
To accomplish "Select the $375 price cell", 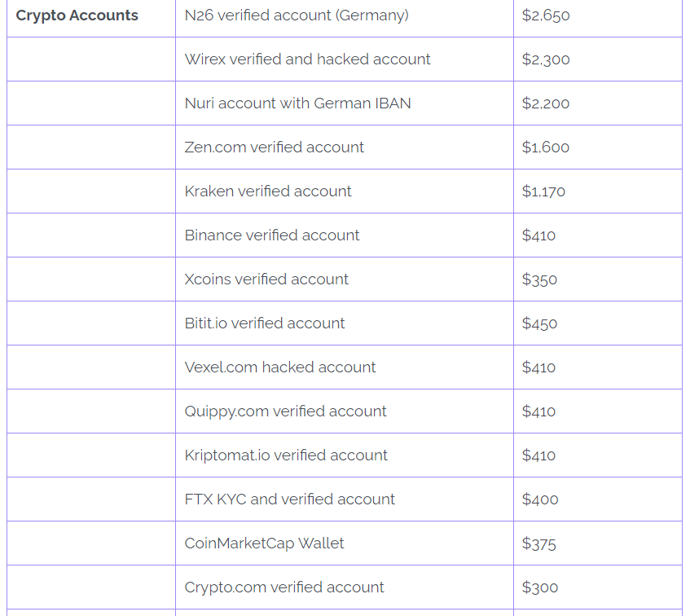I will coord(538,543).
